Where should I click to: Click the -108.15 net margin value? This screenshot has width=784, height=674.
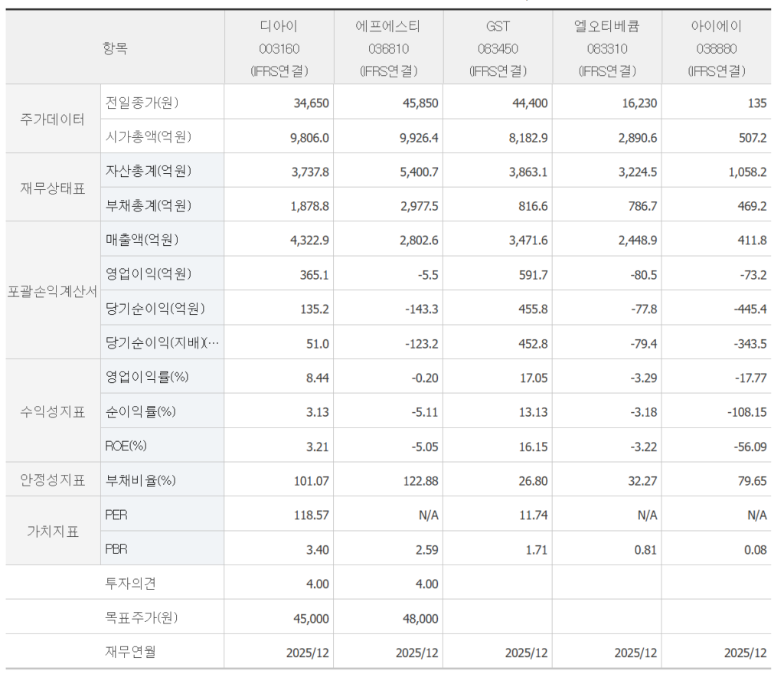(747, 413)
